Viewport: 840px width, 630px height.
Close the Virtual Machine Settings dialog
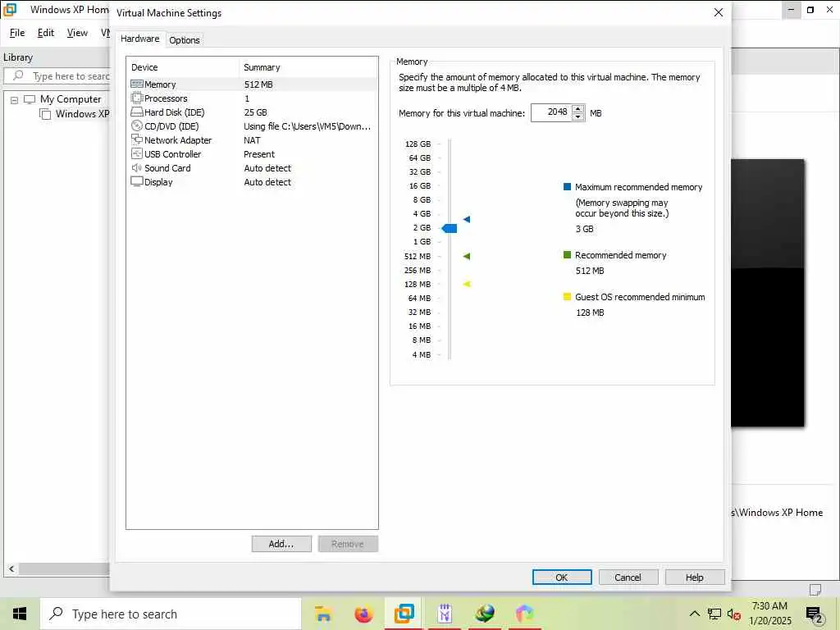(719, 12)
